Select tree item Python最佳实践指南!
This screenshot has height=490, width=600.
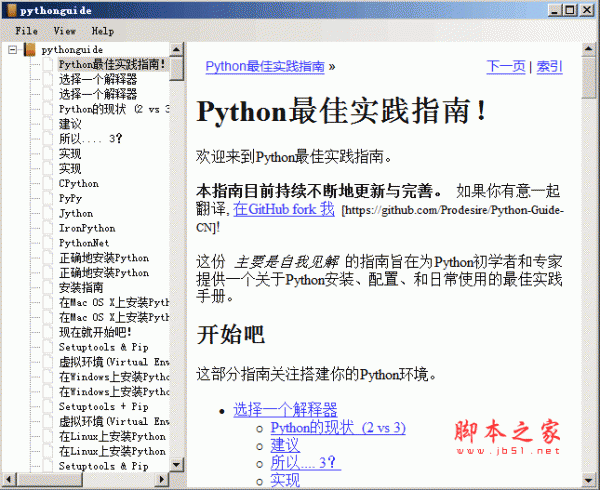tap(112, 64)
